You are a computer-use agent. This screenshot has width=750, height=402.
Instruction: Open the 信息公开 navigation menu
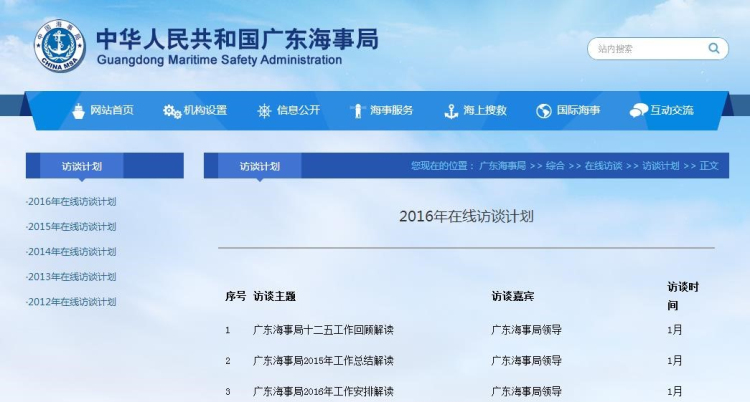click(298, 111)
